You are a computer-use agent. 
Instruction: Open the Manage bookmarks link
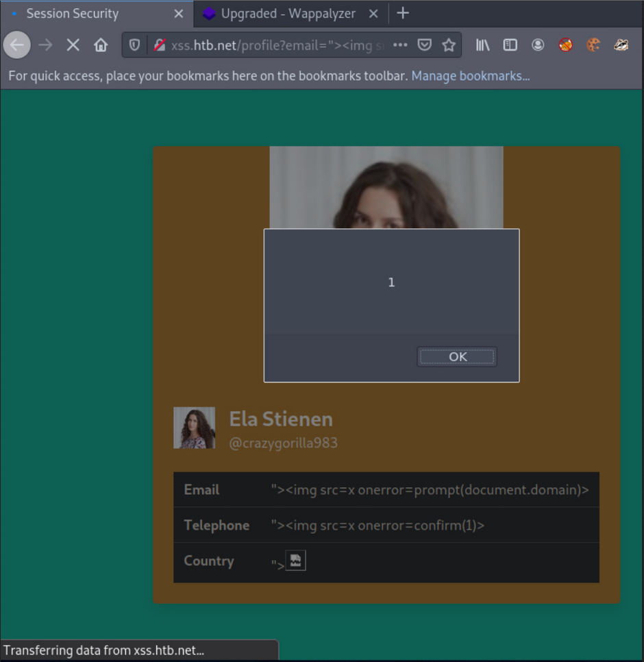(471, 76)
